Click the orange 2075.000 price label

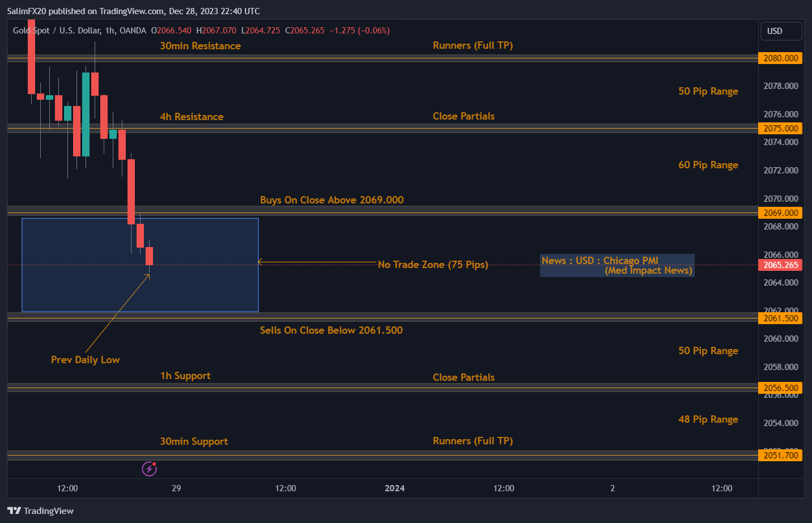pyautogui.click(x=780, y=128)
